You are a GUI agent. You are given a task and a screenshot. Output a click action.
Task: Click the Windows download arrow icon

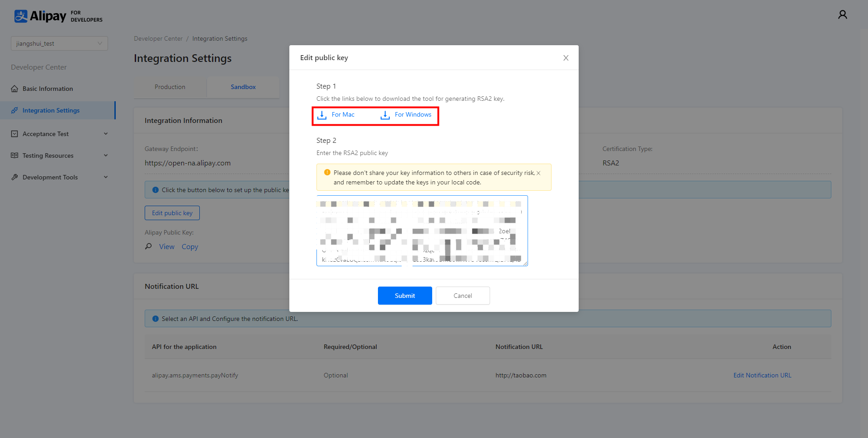[385, 115]
